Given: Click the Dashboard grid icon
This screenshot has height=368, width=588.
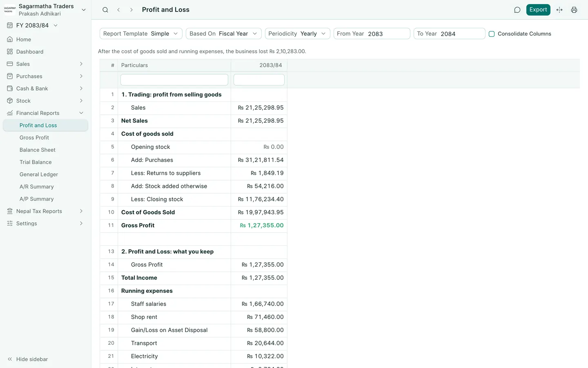Looking at the screenshot, I should tap(10, 52).
